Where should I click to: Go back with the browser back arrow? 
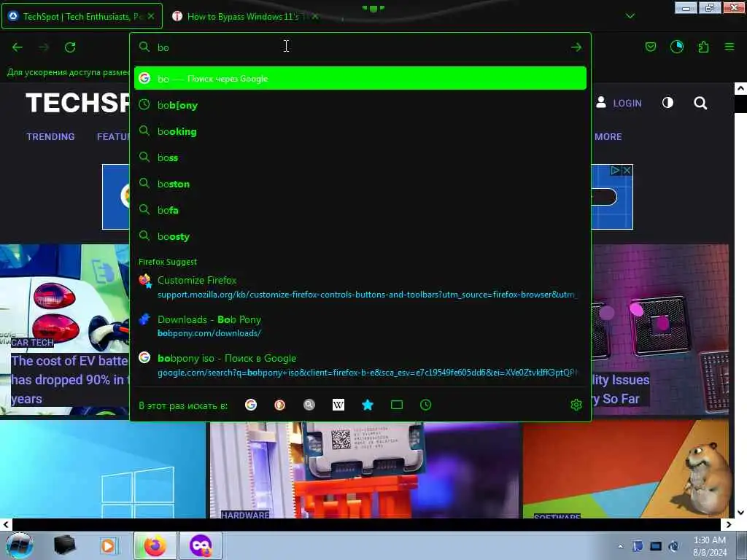18,47
